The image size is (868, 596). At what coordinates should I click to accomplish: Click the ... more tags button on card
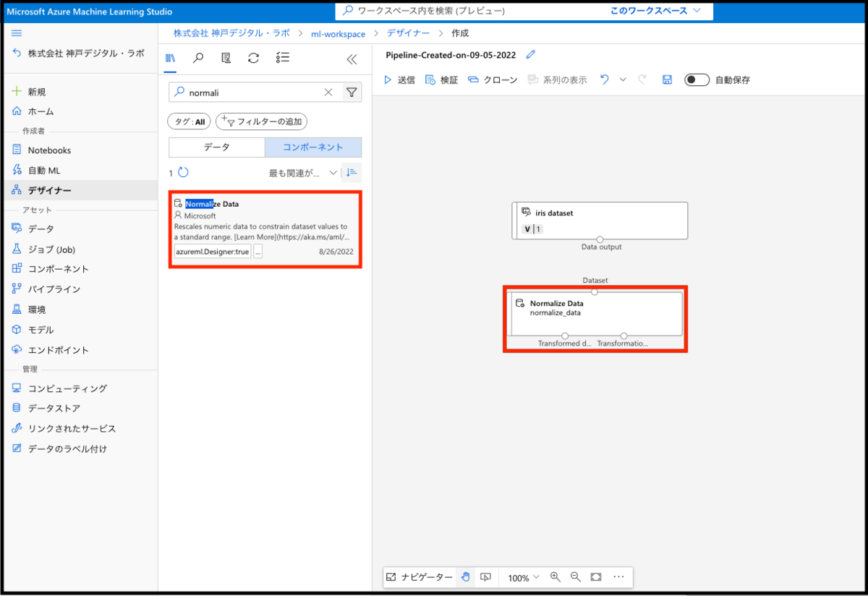pyautogui.click(x=258, y=252)
